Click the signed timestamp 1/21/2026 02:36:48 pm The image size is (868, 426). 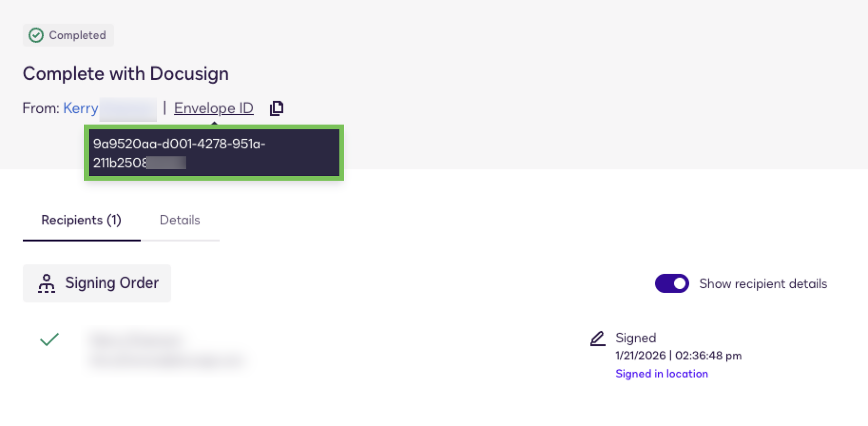(678, 356)
